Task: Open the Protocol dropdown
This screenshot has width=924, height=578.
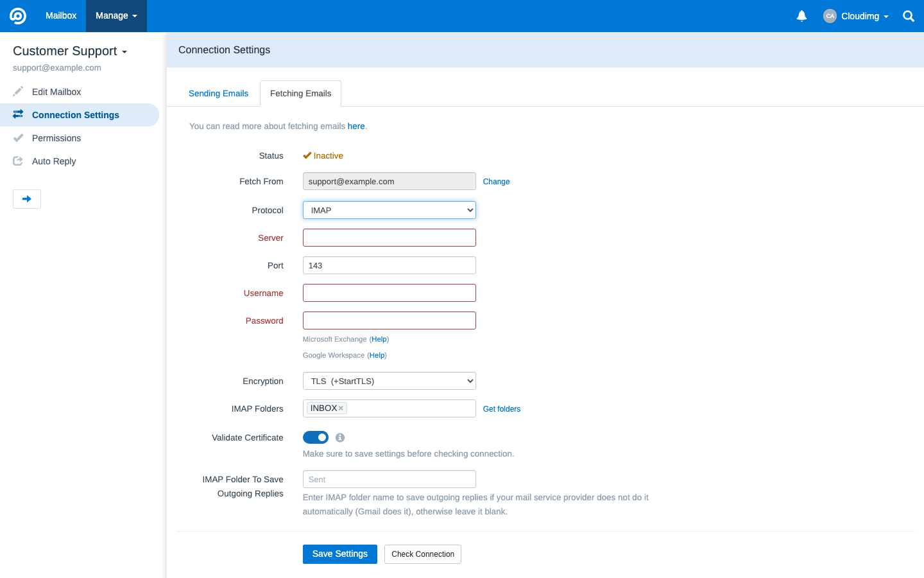Action: [389, 210]
